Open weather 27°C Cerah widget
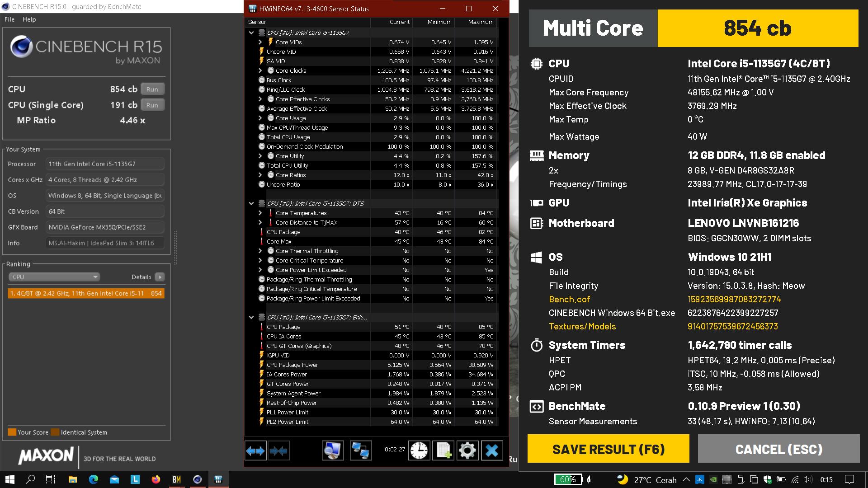868x488 pixels. click(x=647, y=479)
